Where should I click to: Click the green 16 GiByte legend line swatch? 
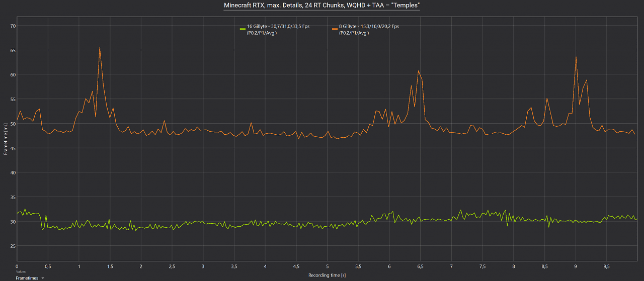point(243,29)
